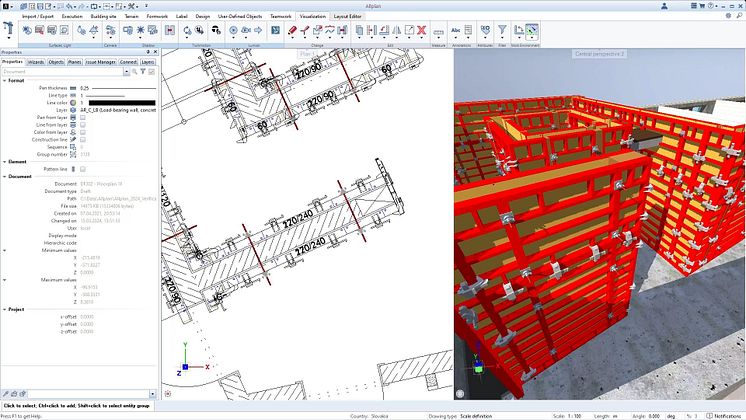Click the Pen thickness 0.25 line preview
The width and height of the screenshot is (746, 420).
(x=124, y=88)
